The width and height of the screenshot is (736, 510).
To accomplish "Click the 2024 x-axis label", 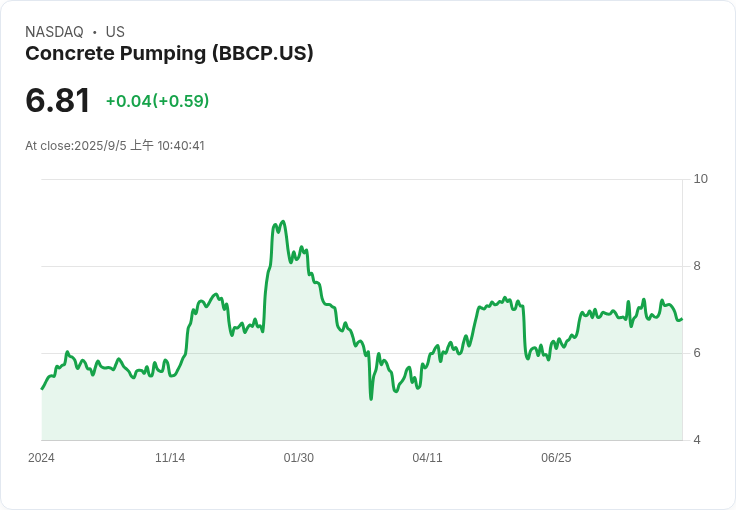I will point(41,458).
